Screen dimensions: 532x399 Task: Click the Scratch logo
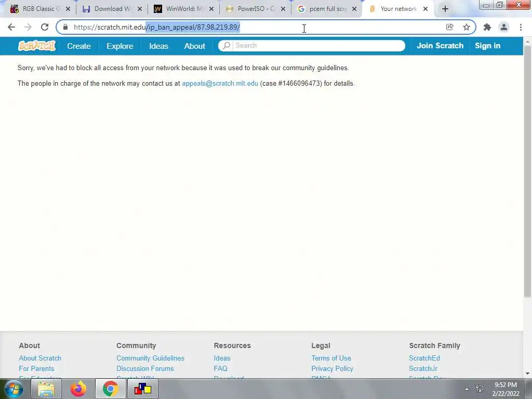click(37, 46)
